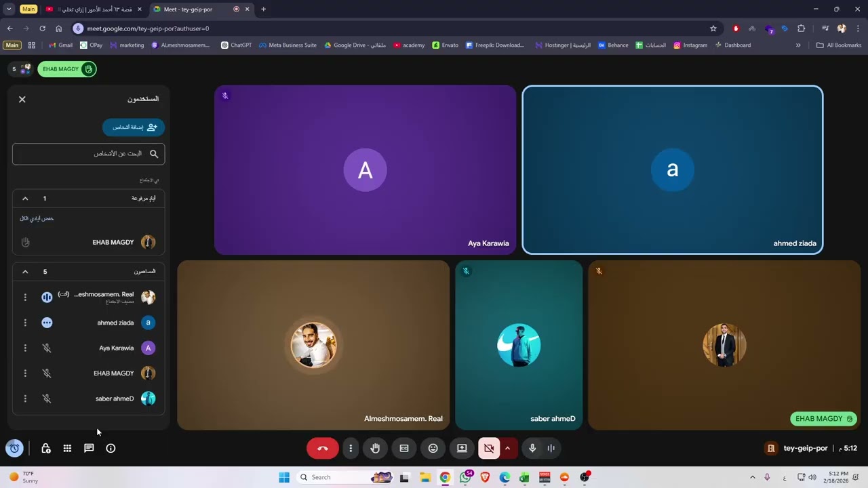Image resolution: width=868 pixels, height=488 pixels.
Task: Mute the microphone
Action: (x=532, y=448)
